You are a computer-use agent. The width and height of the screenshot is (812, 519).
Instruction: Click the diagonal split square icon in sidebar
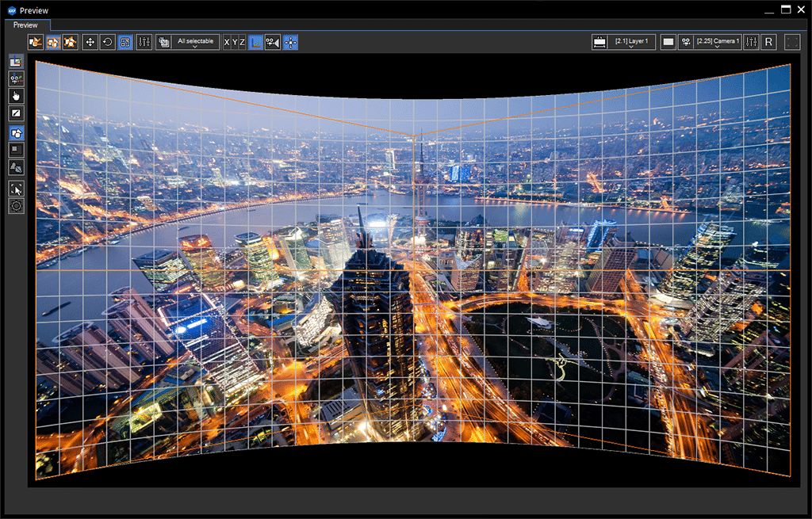tap(16, 113)
